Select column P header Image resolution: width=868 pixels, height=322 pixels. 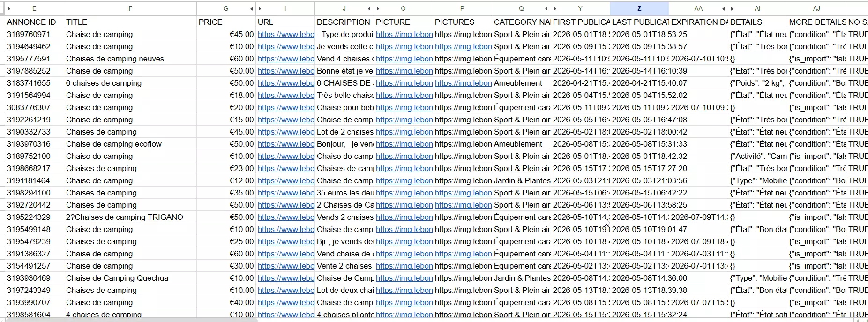(x=462, y=9)
